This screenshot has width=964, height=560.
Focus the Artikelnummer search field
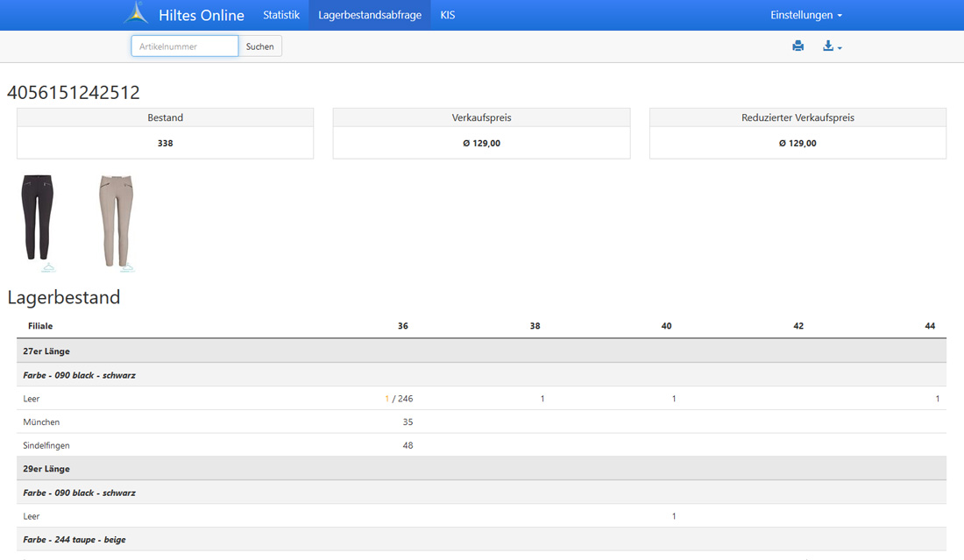tap(184, 46)
